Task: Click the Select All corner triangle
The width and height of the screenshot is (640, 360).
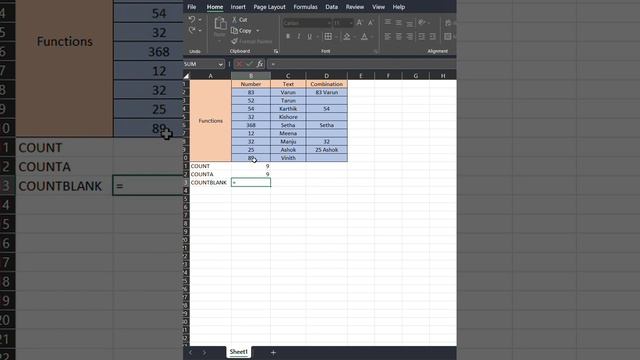Action: (x=186, y=76)
